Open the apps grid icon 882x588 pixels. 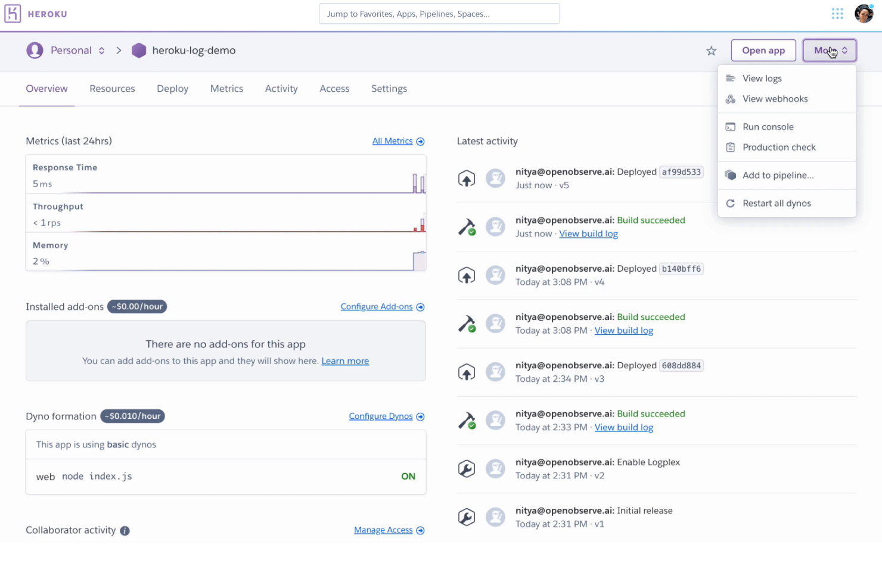pos(837,13)
